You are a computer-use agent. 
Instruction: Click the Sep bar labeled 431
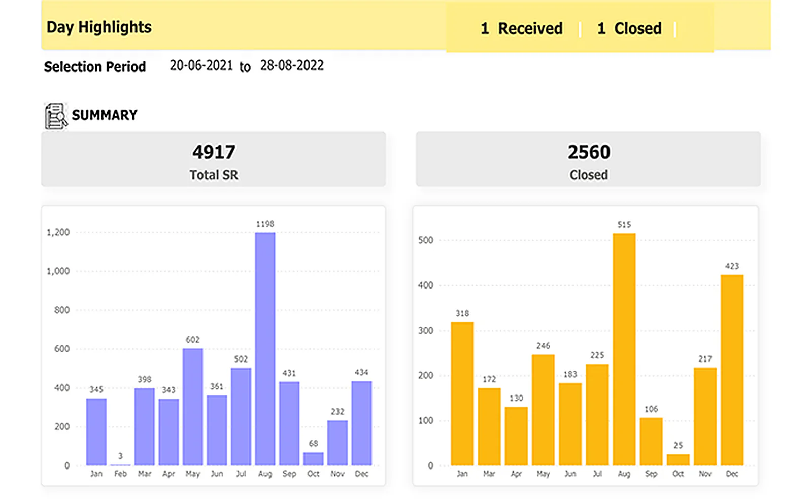click(289, 423)
